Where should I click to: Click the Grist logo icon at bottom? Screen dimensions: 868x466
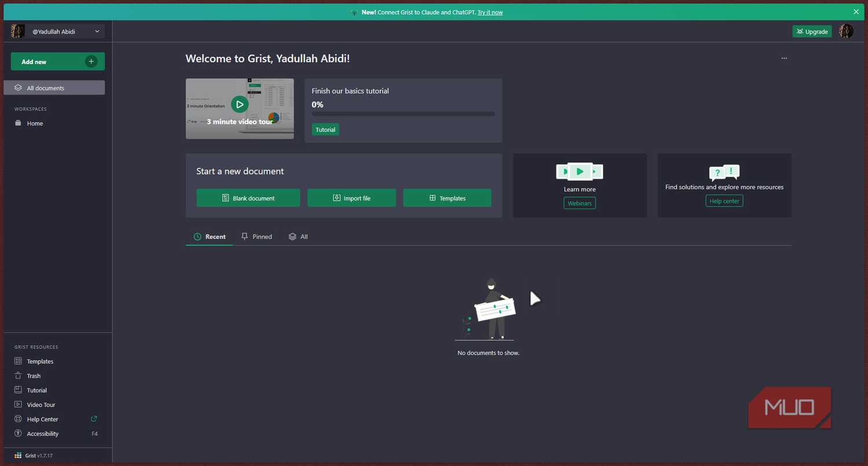click(x=18, y=456)
